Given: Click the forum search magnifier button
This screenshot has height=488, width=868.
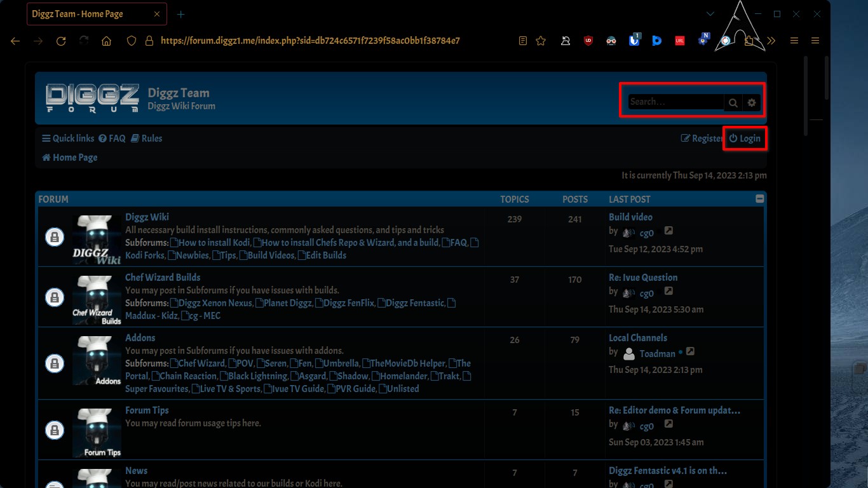Looking at the screenshot, I should 733,102.
